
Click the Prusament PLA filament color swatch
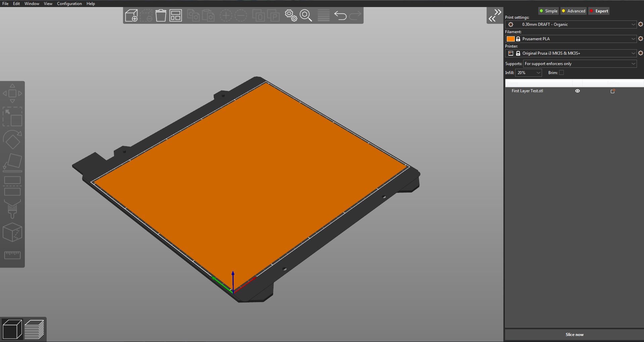tap(510, 39)
